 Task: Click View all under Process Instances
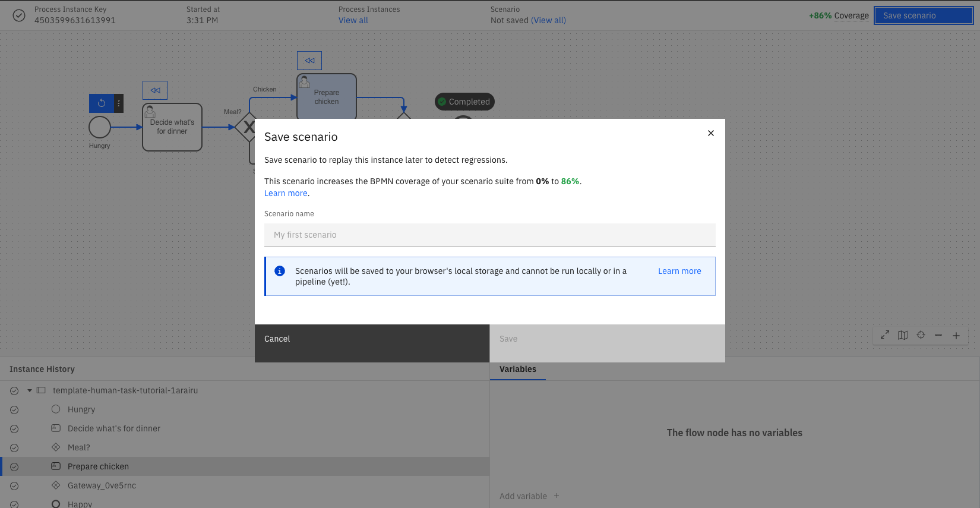point(353,20)
